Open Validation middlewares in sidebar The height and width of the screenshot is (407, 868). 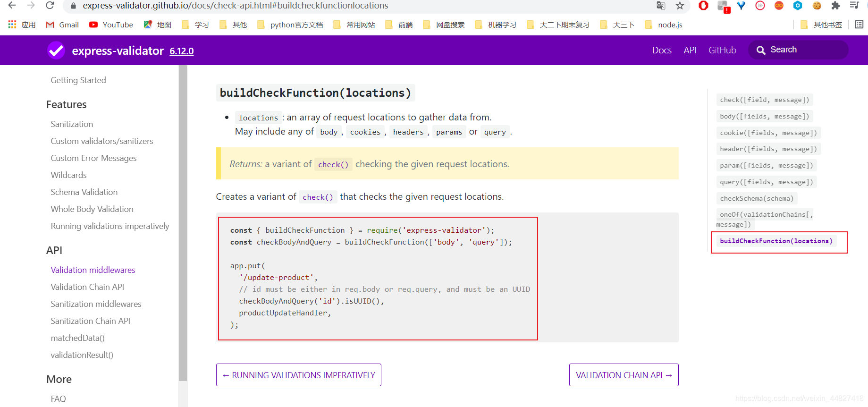pyautogui.click(x=93, y=270)
